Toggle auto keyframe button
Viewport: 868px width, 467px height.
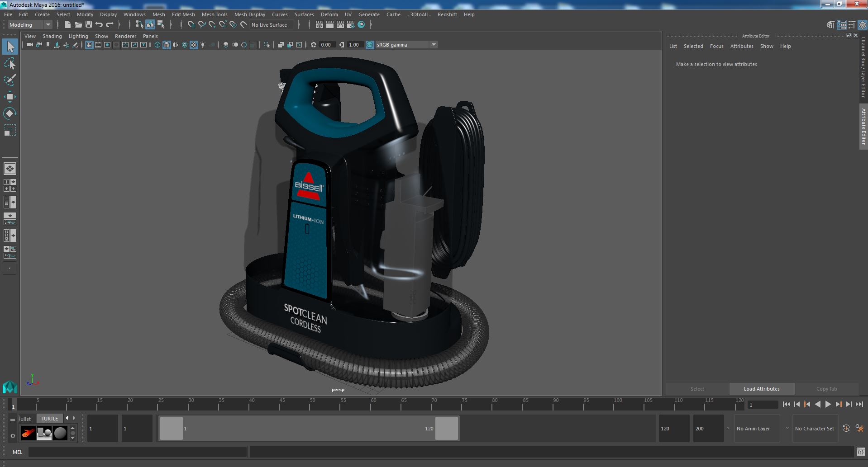(x=846, y=428)
